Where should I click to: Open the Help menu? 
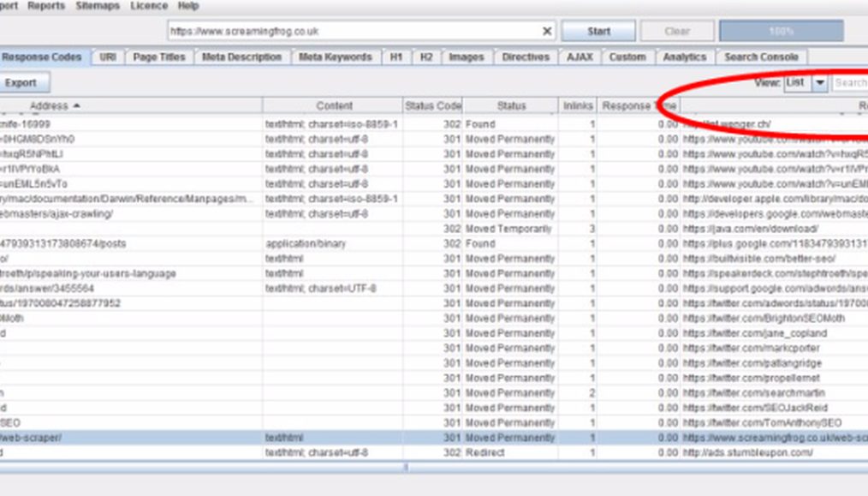click(x=188, y=6)
